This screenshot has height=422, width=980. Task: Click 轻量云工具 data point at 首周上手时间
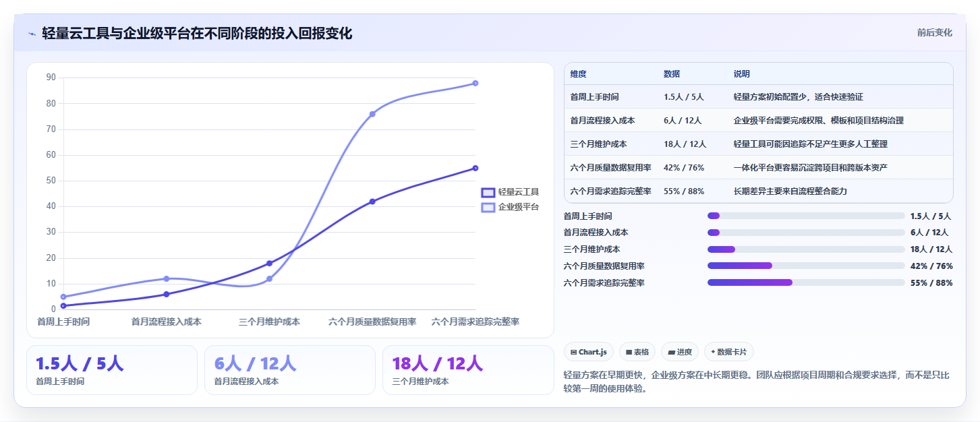tap(63, 305)
